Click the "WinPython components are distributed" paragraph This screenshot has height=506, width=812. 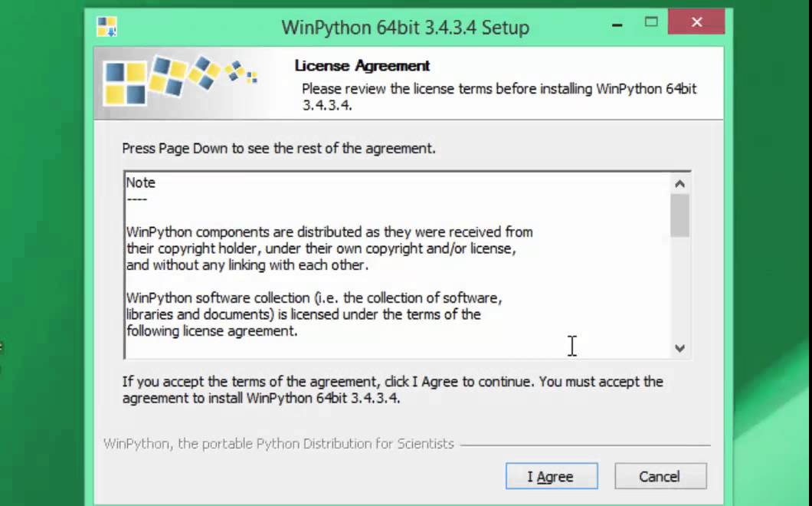click(329, 248)
